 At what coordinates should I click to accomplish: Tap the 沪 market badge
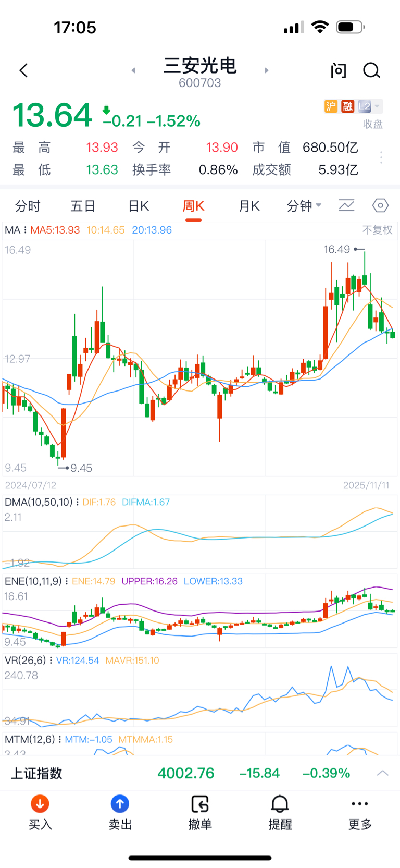pos(331,106)
